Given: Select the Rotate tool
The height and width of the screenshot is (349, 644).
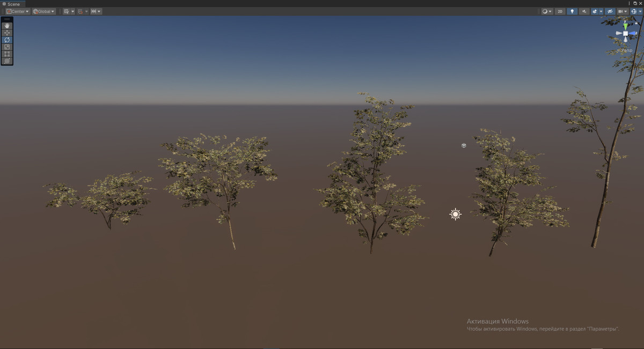Looking at the screenshot, I should pos(6,40).
